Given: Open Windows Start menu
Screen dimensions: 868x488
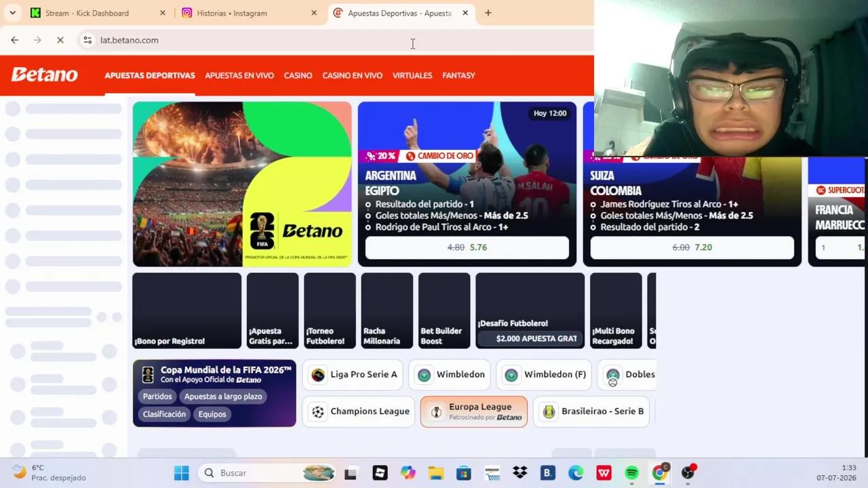Looking at the screenshot, I should click(182, 473).
